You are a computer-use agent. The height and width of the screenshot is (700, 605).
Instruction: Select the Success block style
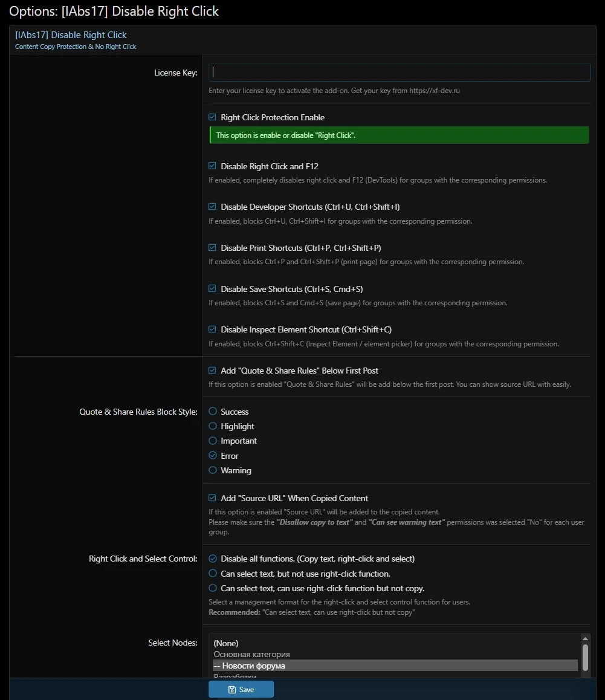pyautogui.click(x=213, y=411)
